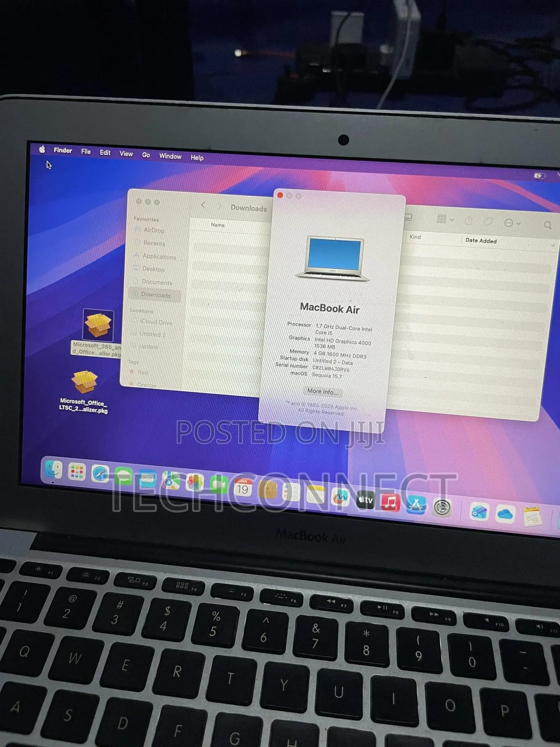560x747 pixels.
Task: Open Contacts from the Dock
Action: coord(267,490)
